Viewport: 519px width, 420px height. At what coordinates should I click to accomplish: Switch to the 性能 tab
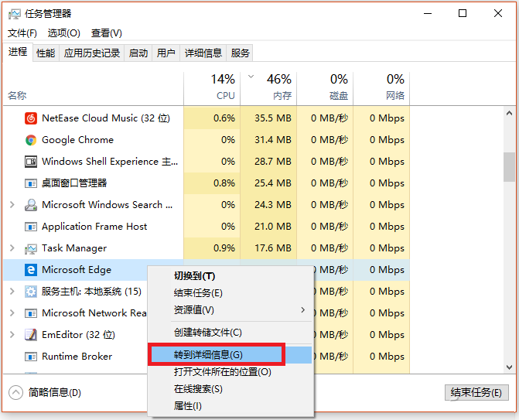point(46,53)
